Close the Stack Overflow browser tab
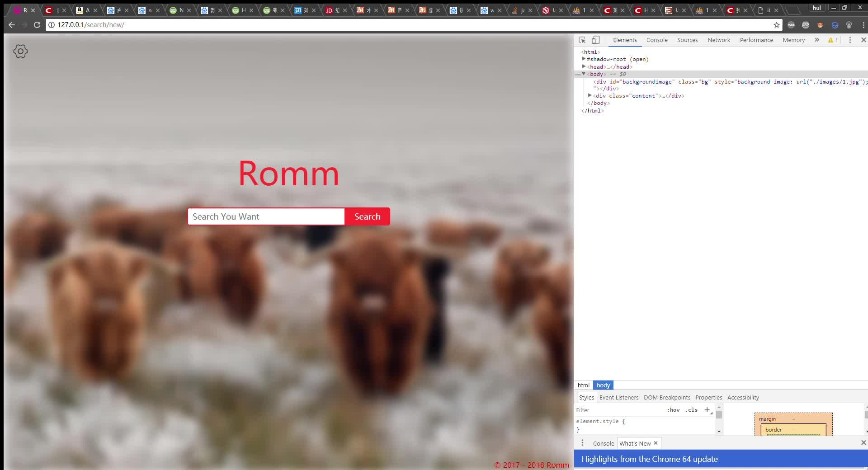Screen dimensions: 868x470 tap(530, 10)
